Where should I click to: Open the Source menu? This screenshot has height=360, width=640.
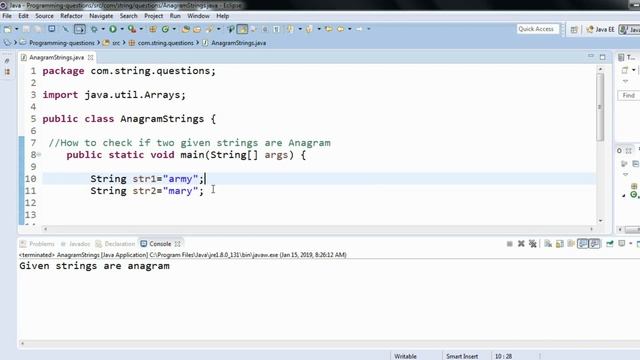(x=44, y=16)
